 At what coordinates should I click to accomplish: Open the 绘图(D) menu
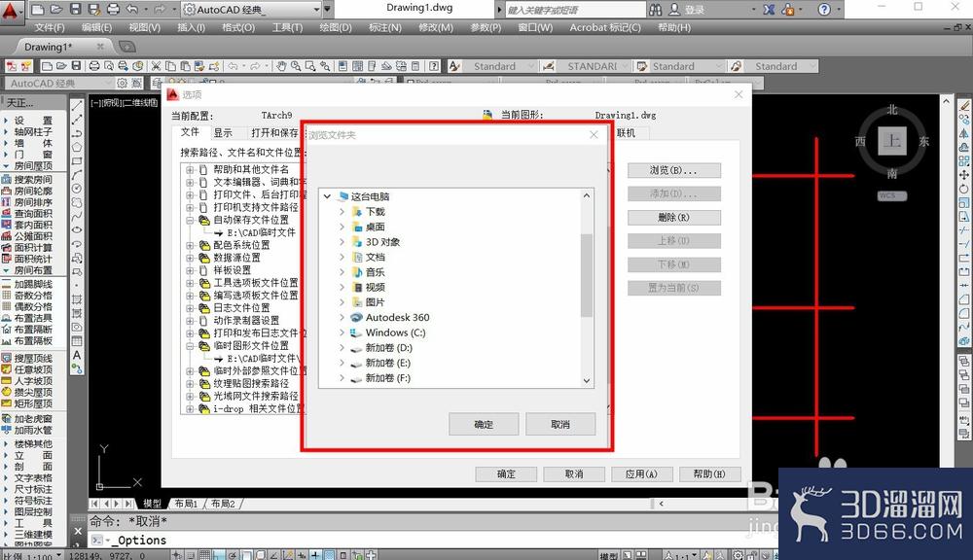pos(336,27)
